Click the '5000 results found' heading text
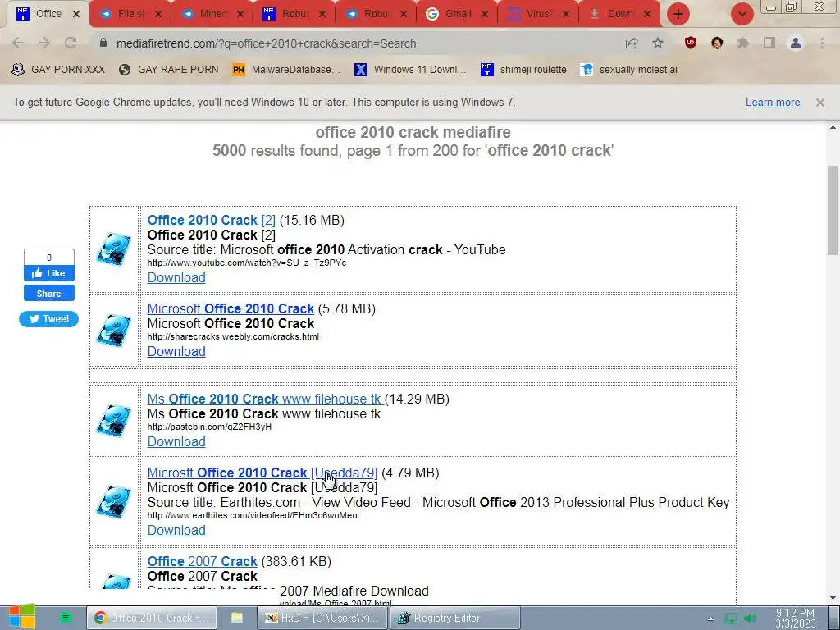The width and height of the screenshot is (840, 630). [x=413, y=151]
